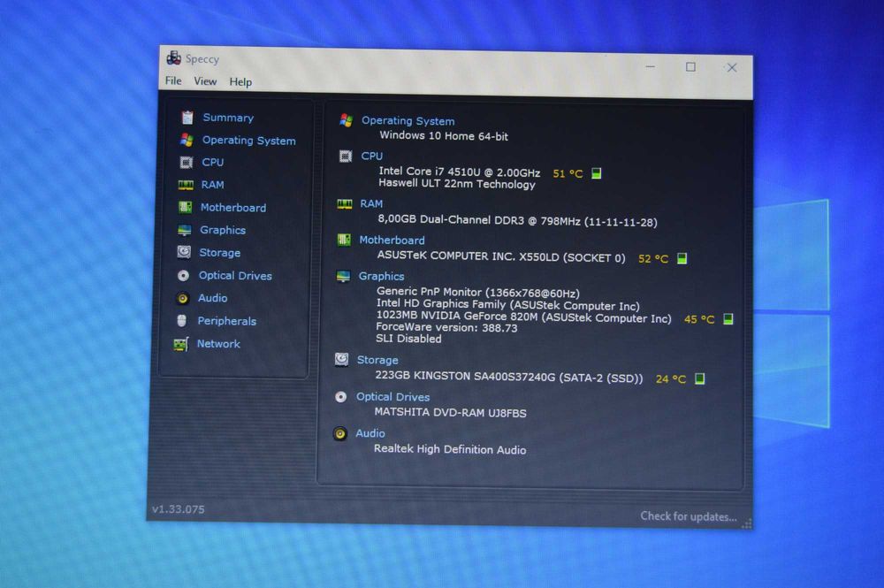Select Operating System in the sidebar
This screenshot has width=884, height=588.
[248, 141]
